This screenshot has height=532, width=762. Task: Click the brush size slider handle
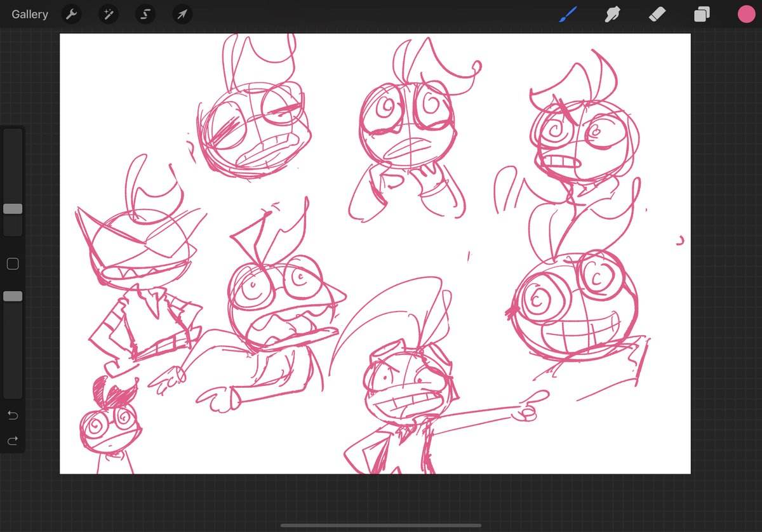[x=13, y=209]
